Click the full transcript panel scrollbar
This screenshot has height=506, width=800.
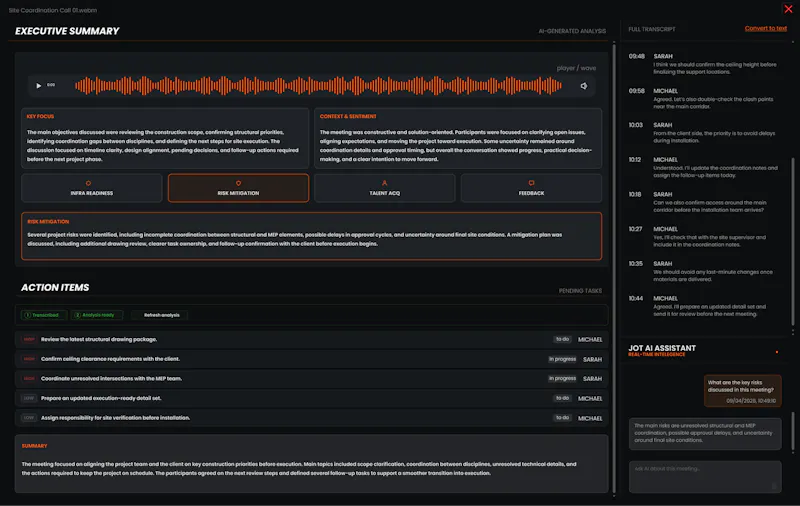tap(793, 241)
